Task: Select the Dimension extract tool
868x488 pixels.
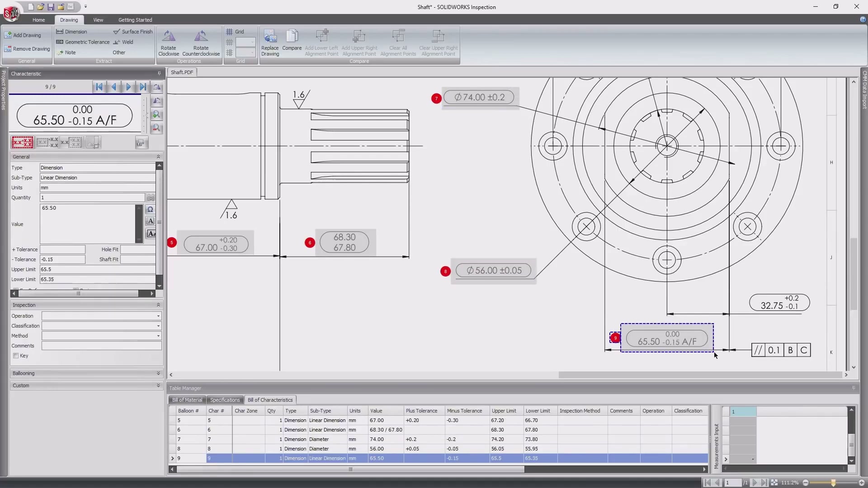Action: (71, 32)
